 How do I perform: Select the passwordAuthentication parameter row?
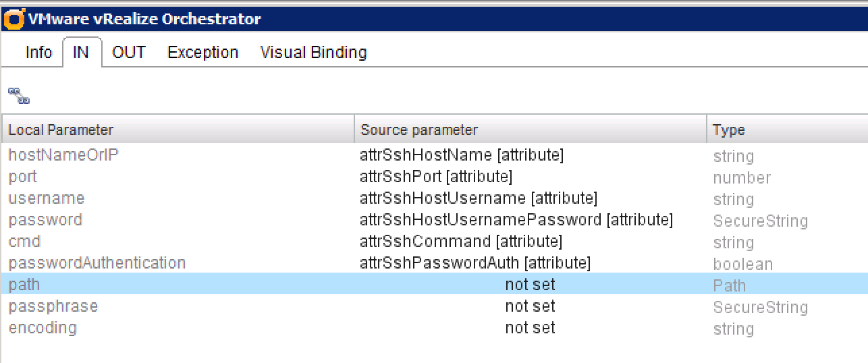coord(97,263)
